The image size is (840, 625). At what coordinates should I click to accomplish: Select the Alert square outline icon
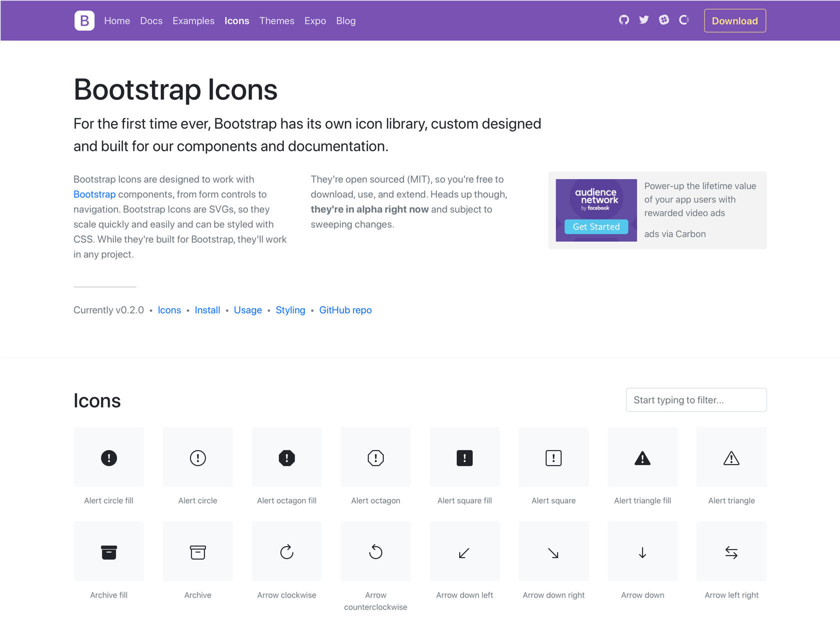click(554, 457)
